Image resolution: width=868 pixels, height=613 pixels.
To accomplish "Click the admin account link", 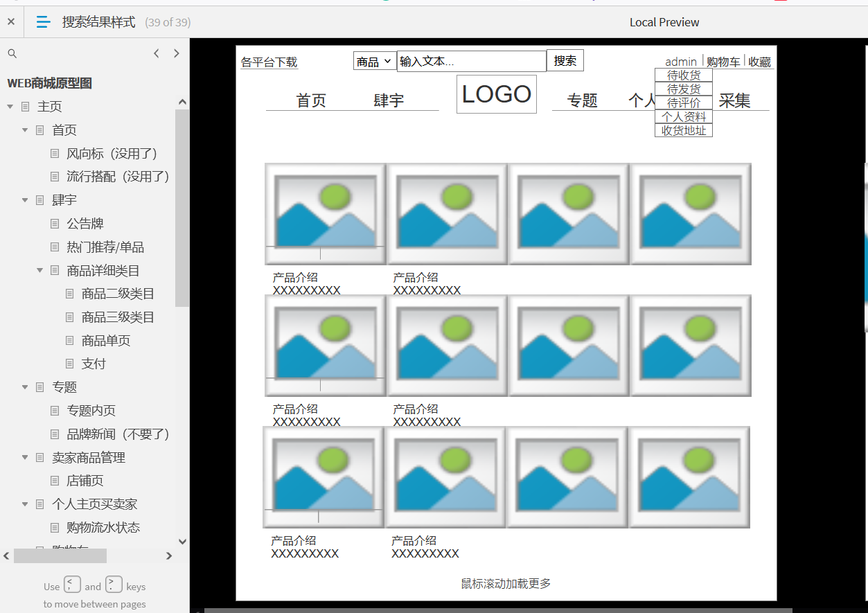I will pos(681,62).
